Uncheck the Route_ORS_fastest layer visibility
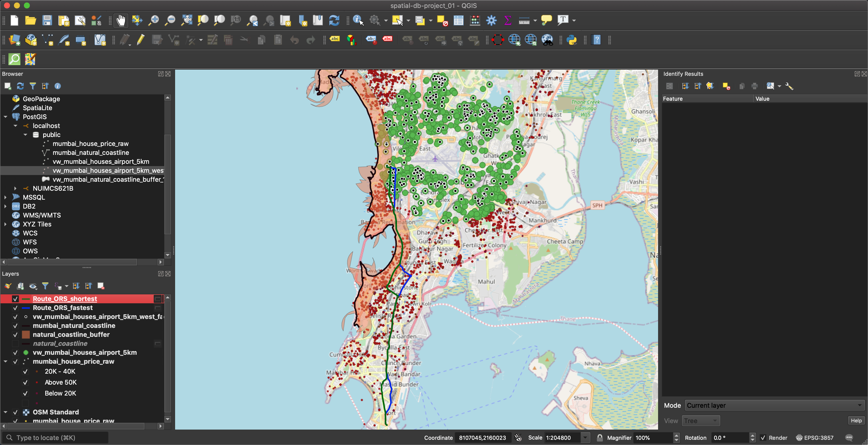Image resolution: width=868 pixels, height=445 pixels. pos(15,308)
